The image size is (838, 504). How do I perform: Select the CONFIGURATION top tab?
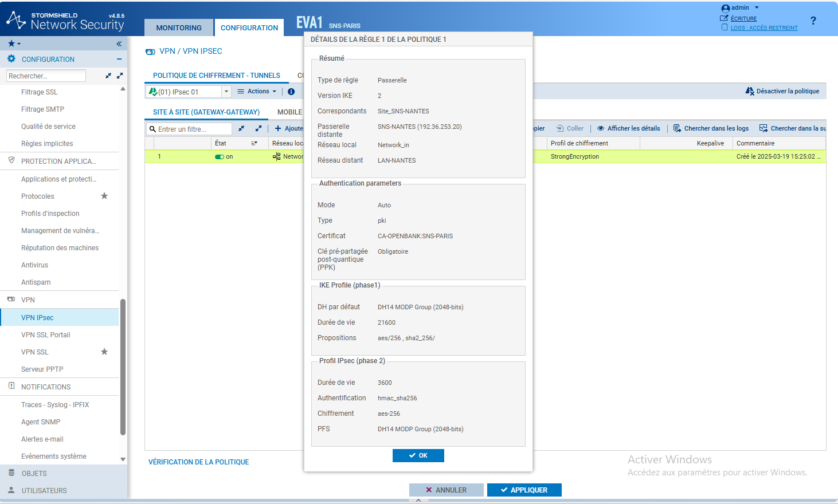(x=249, y=27)
